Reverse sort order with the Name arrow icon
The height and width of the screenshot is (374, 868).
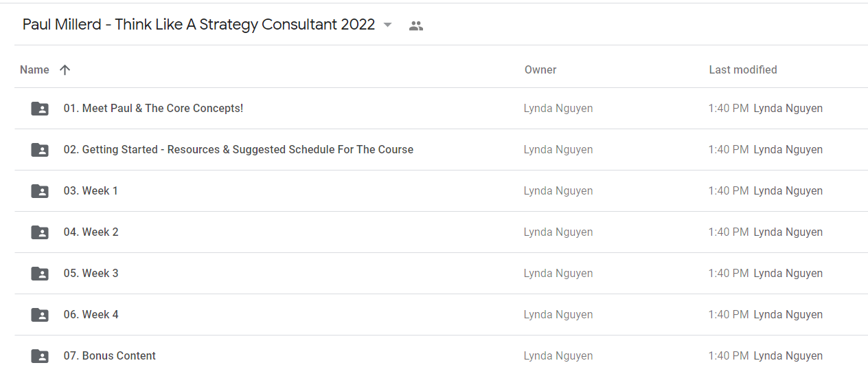(65, 69)
